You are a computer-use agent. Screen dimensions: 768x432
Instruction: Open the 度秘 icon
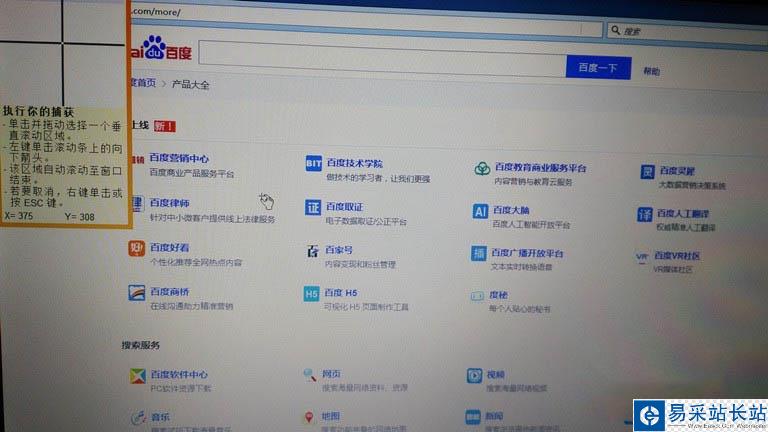tap(478, 296)
